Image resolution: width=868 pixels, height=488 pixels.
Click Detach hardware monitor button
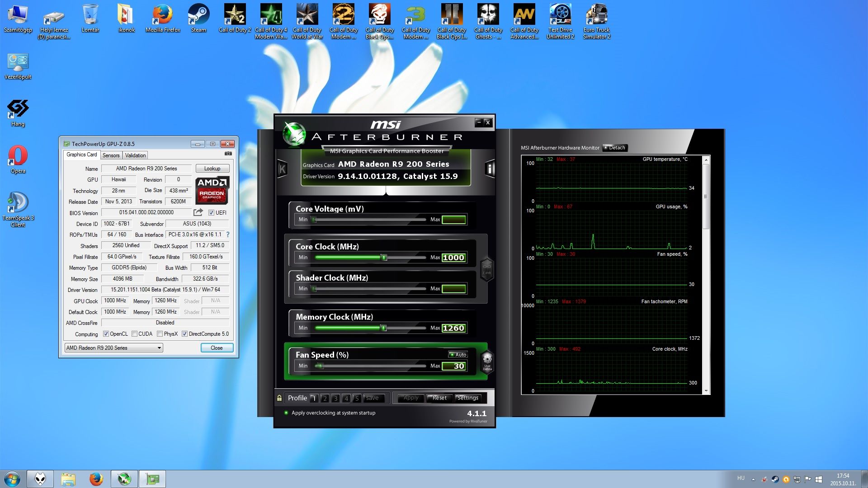614,148
